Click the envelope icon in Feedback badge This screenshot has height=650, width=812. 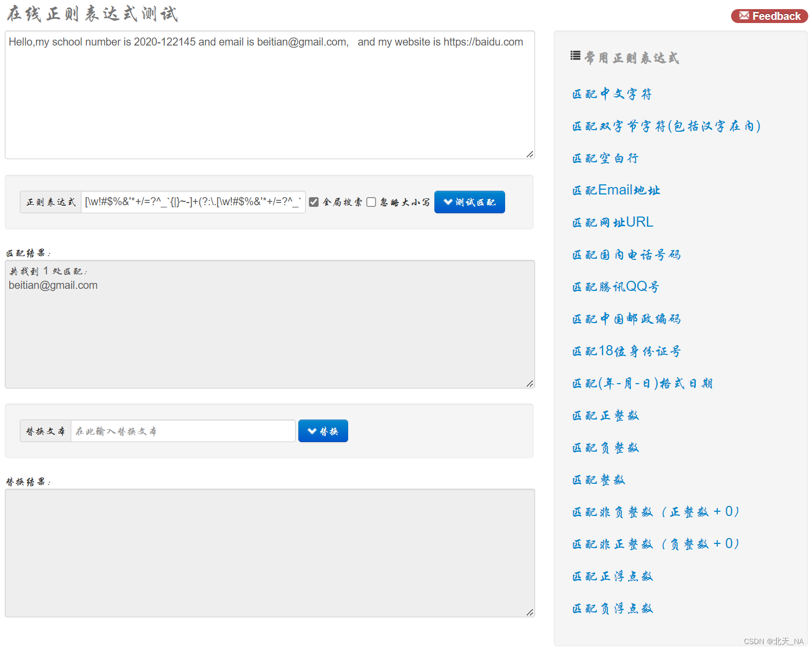tap(744, 16)
